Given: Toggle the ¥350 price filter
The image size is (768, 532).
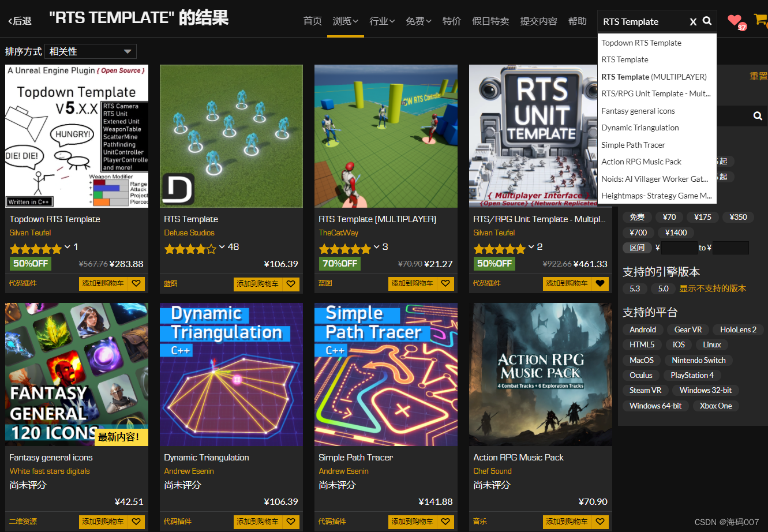Looking at the screenshot, I should click(x=738, y=217).
